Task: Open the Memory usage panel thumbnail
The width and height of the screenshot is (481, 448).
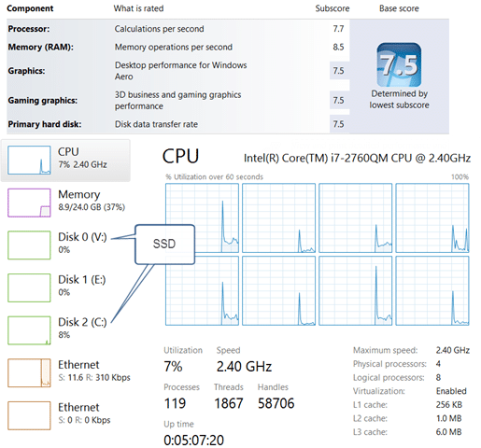Action: pyautogui.click(x=29, y=203)
